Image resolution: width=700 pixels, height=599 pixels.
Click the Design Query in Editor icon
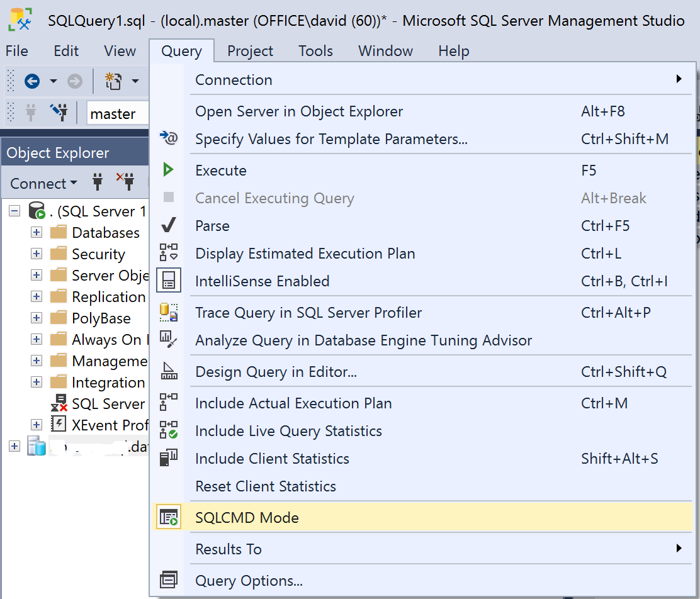click(169, 371)
